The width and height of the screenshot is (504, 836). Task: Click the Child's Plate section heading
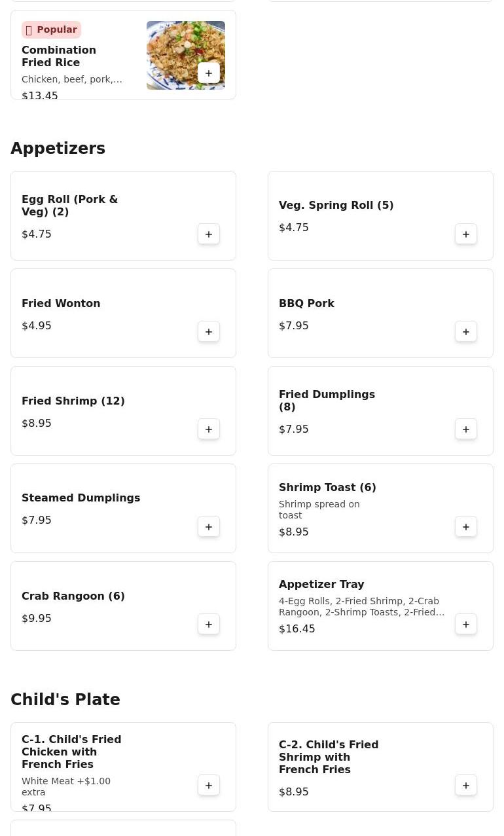tap(65, 700)
